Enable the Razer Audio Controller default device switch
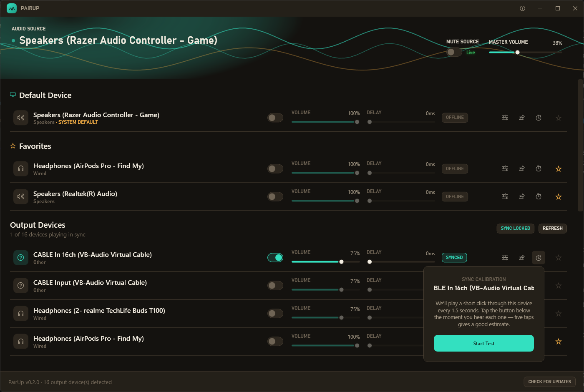This screenshot has height=392, width=584. click(x=275, y=118)
